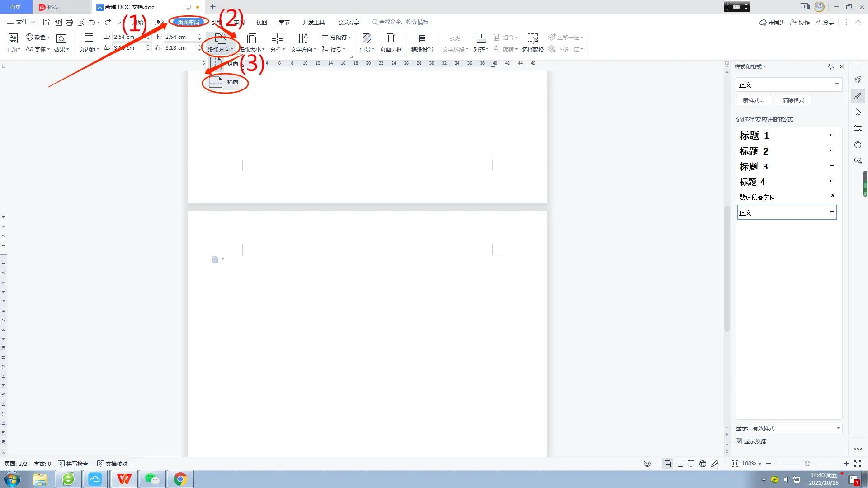This screenshot has height=488, width=868.
Task: Click the 协作 collaborate button
Action: pos(800,22)
